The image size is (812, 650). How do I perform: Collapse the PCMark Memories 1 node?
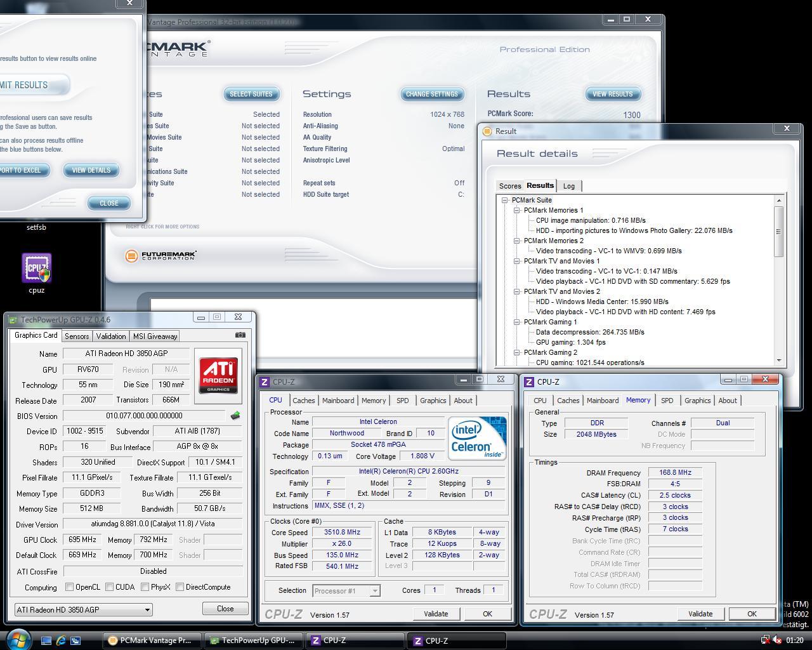(x=517, y=210)
